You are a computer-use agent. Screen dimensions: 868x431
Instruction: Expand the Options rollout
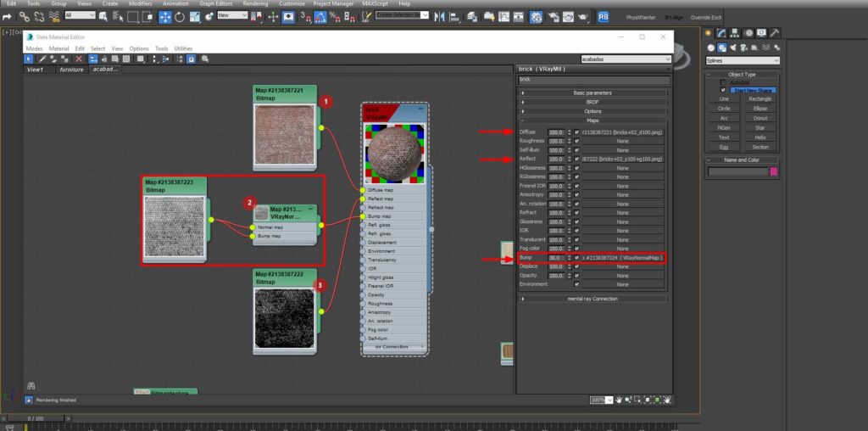(x=593, y=111)
